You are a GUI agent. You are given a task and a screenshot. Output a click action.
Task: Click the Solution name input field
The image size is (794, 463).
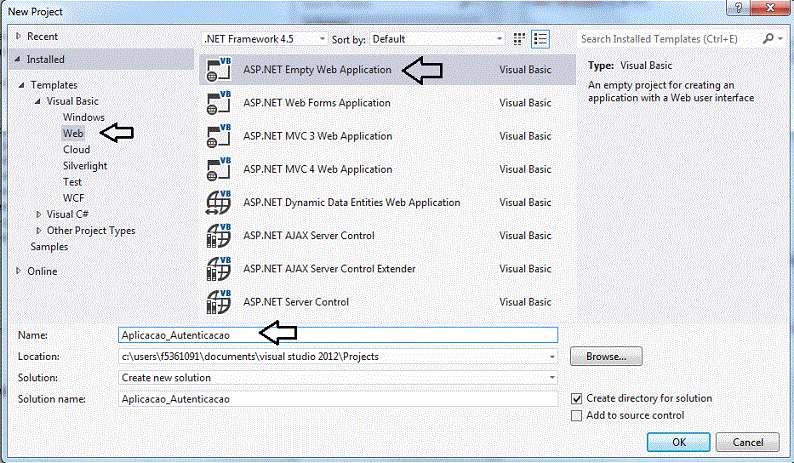click(x=338, y=399)
